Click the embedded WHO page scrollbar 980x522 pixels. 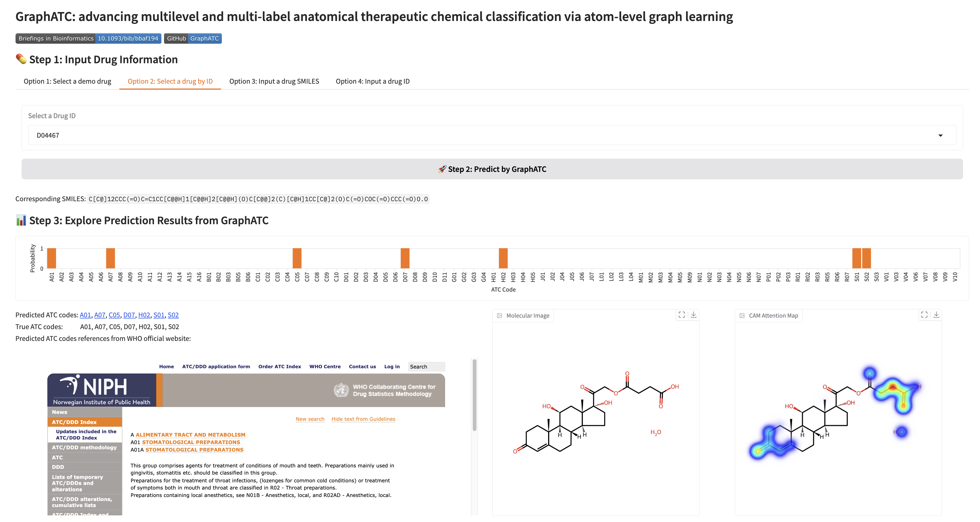(x=474, y=396)
